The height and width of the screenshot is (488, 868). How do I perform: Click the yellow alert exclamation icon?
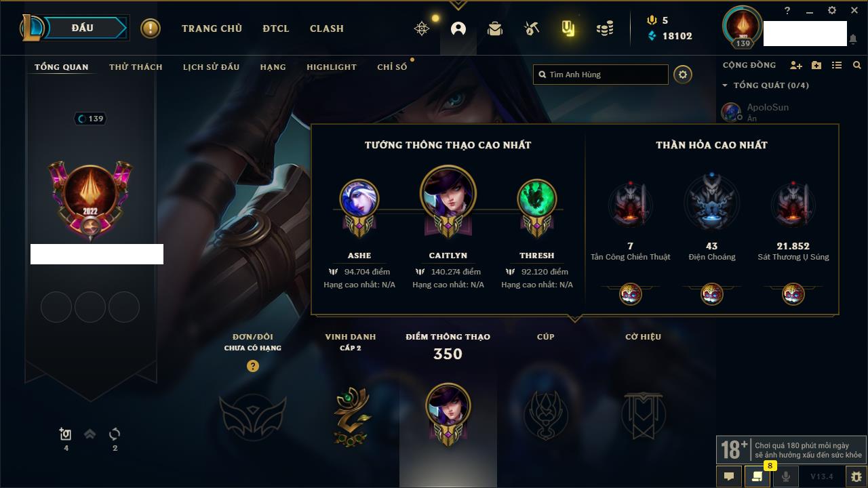pos(151,28)
